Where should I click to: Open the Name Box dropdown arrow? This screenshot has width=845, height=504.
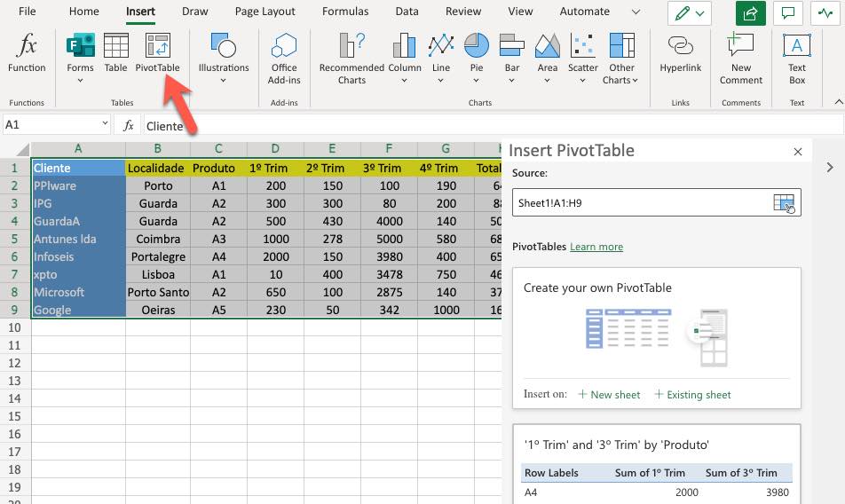pos(105,124)
